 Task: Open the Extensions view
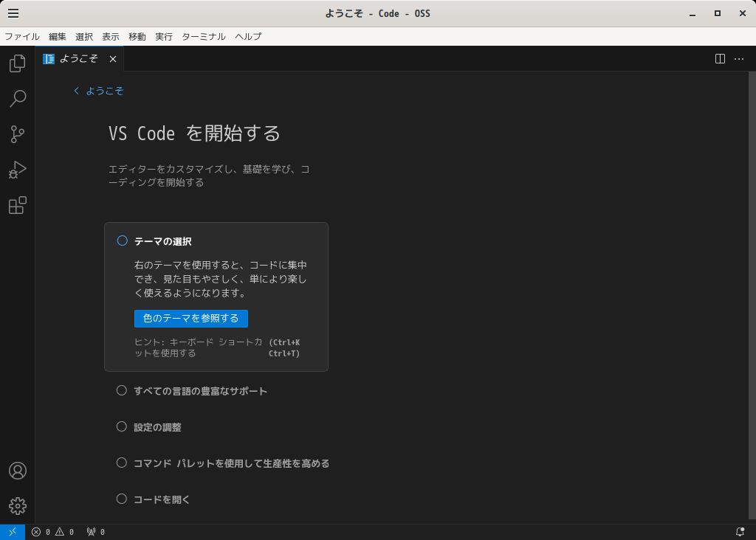18,206
